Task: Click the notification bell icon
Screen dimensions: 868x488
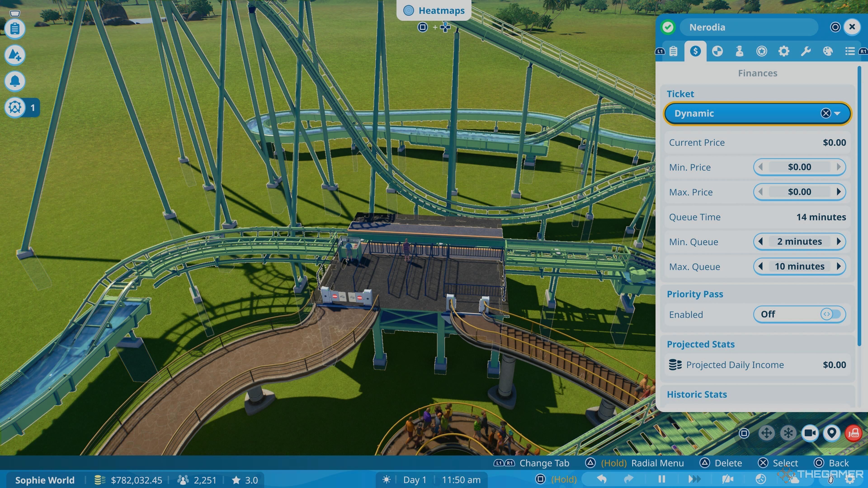Action: click(15, 80)
